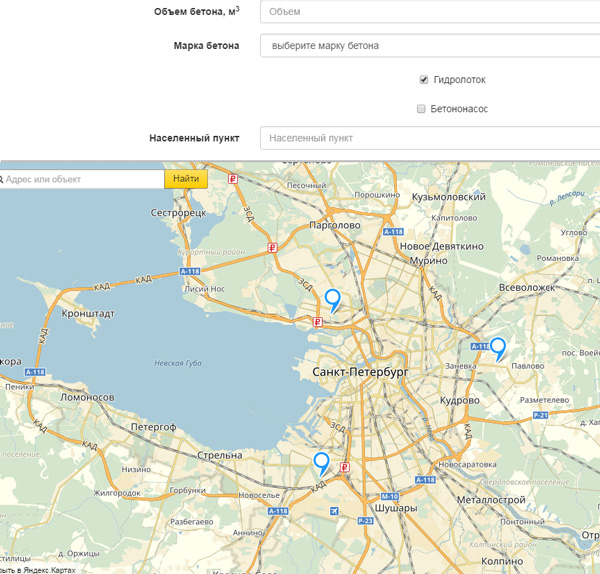Screen dimensions: 600x574
Task: Click the Колпино label on the map
Action: click(502, 561)
